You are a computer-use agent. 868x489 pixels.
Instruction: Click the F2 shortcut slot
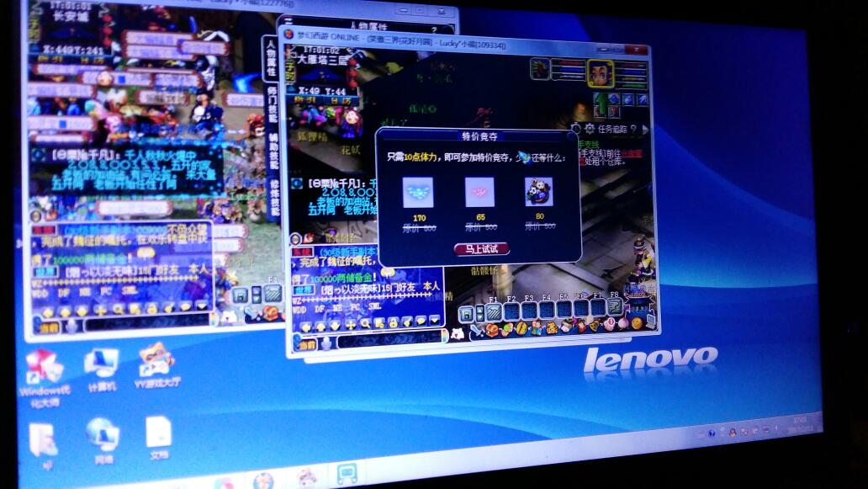point(511,310)
